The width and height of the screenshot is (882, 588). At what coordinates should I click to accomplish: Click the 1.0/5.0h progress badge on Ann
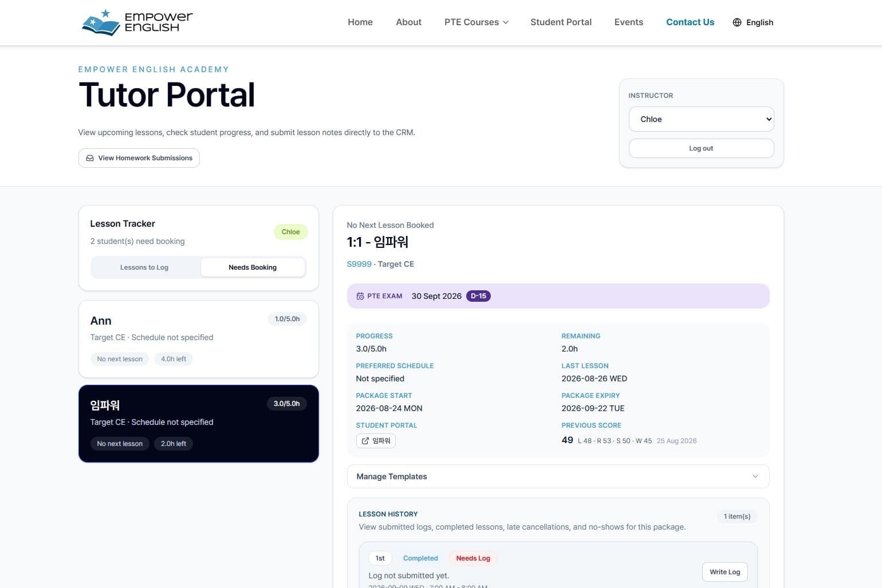pos(287,319)
